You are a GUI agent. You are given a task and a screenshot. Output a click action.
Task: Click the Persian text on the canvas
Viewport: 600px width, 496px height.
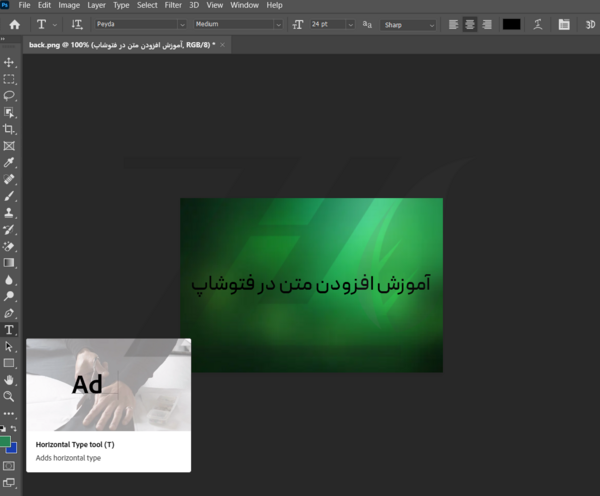coord(311,284)
